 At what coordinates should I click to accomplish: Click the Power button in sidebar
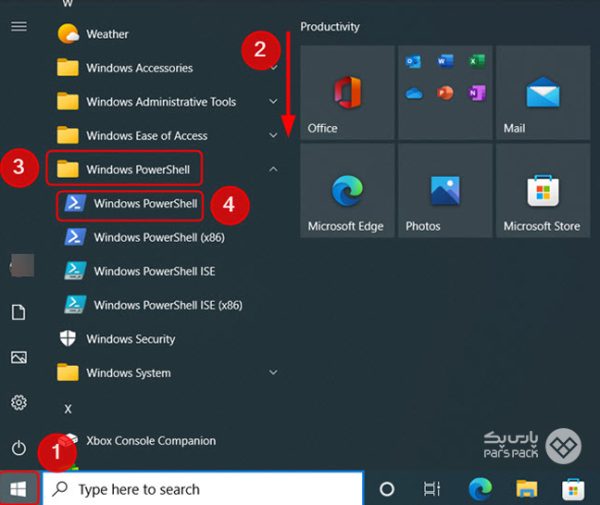(x=18, y=447)
